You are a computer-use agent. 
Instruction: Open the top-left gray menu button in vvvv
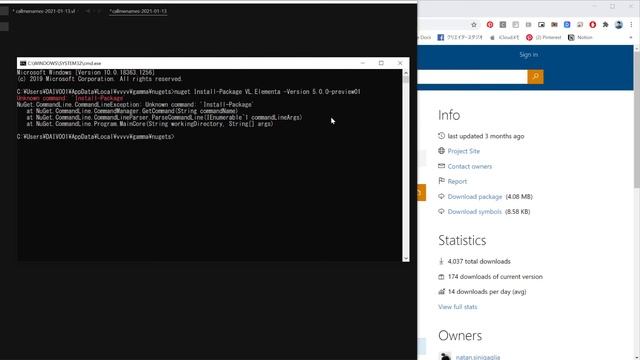[4, 11]
